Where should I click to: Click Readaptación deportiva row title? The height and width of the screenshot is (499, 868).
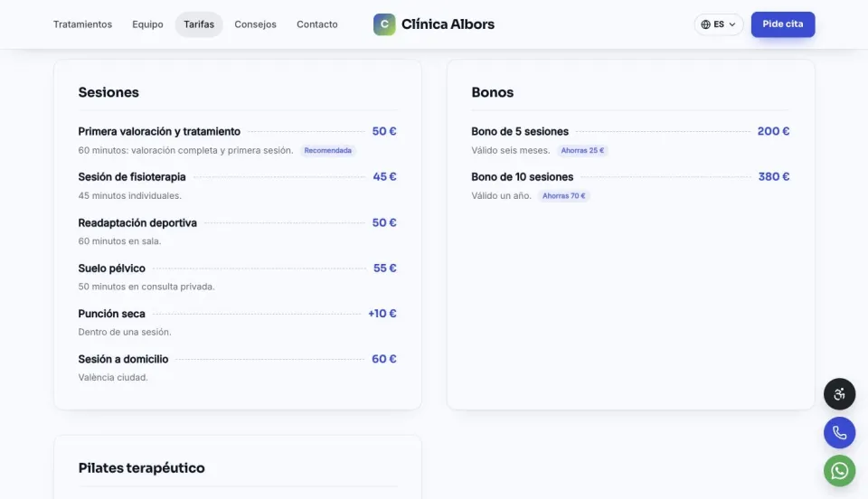tap(137, 223)
